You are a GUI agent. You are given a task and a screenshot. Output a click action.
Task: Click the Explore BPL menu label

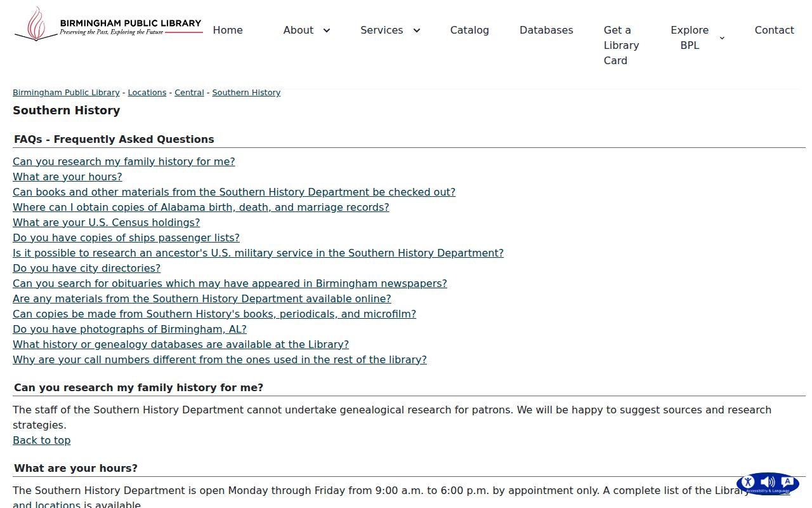click(x=690, y=37)
